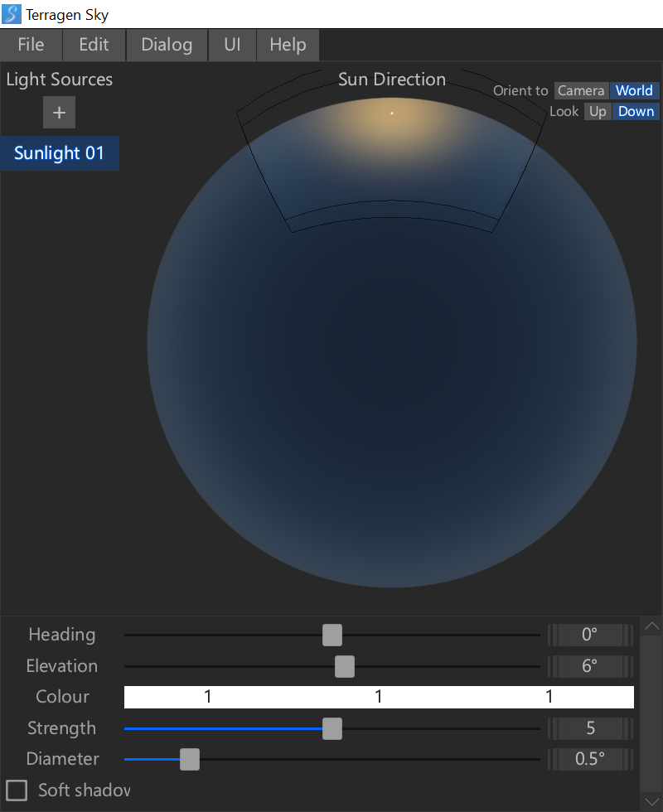Orient the view to Camera
This screenshot has height=812, width=663.
581,90
